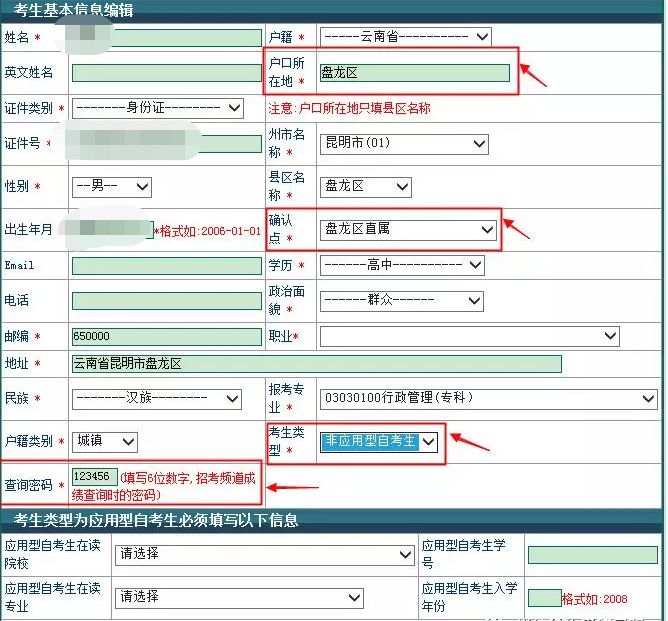Expand the 证件类别 dropdown showing 身份证
The width and height of the screenshot is (668, 621).
(157, 108)
